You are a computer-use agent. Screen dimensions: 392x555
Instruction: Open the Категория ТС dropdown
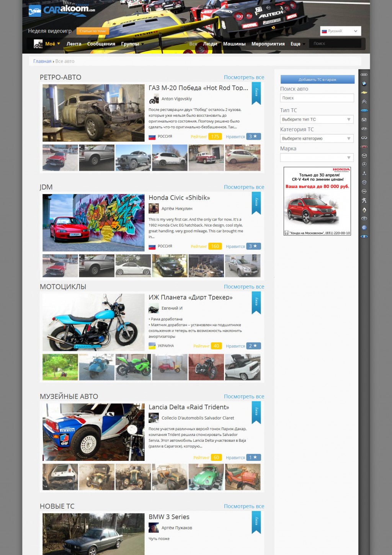[317, 139]
